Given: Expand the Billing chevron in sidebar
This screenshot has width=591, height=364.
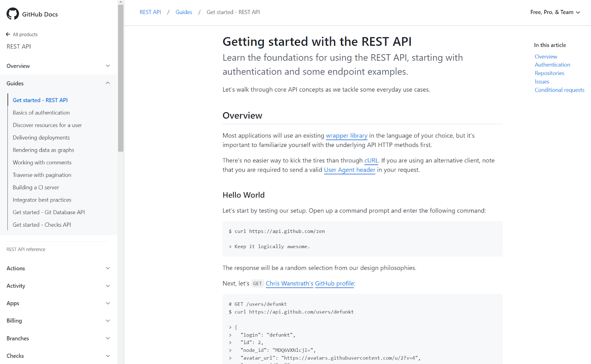Looking at the screenshot, I should [x=108, y=320].
